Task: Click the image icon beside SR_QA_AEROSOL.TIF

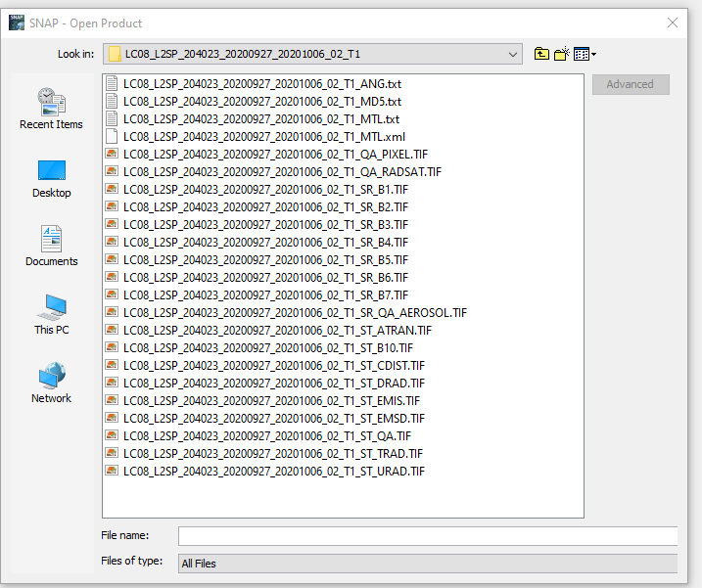Action: pyautogui.click(x=112, y=312)
